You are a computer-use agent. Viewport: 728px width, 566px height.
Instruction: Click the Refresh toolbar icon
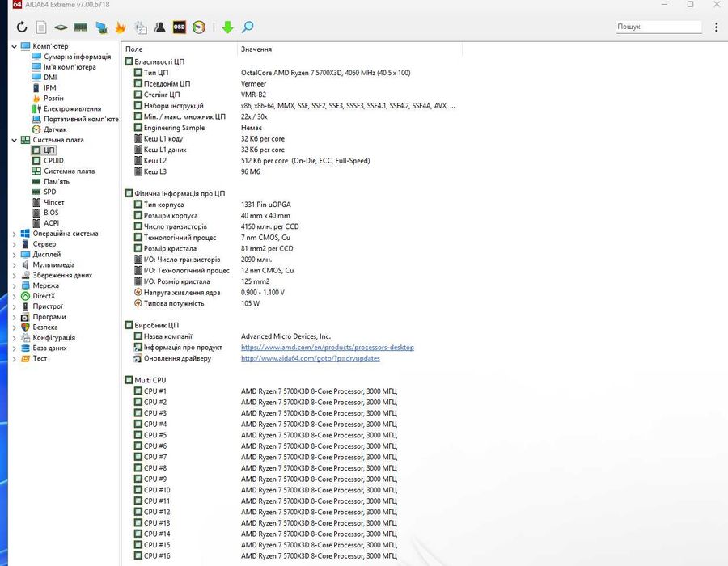coord(22,27)
